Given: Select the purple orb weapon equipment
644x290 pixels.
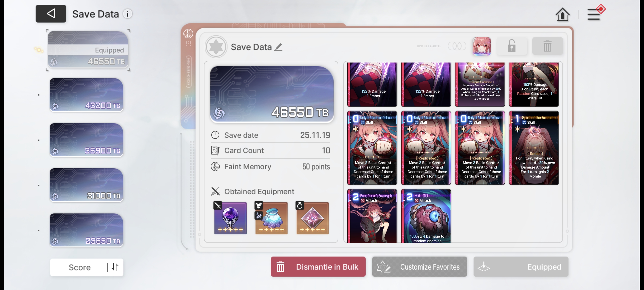Looking at the screenshot, I should [230, 218].
